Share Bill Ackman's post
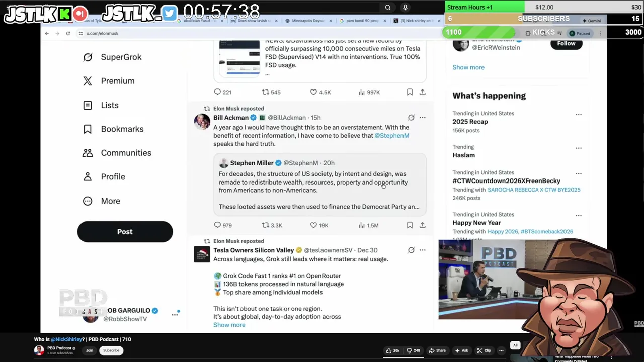Screen dimensions: 644x362 (423, 225)
